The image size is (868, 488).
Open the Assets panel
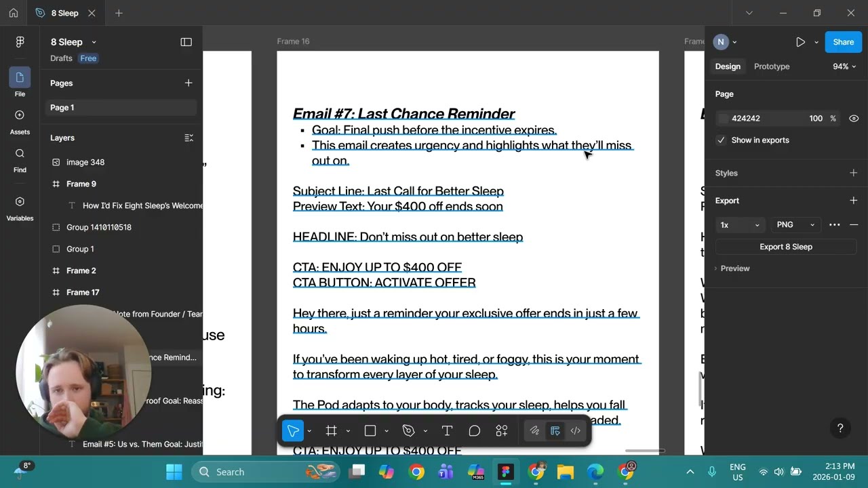click(x=20, y=123)
